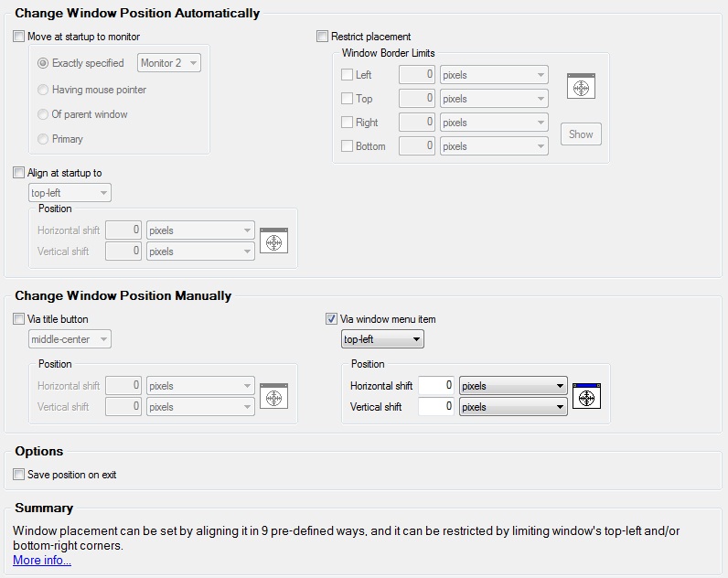
Task: Click the Window Border Limits target crosshair icon
Action: (581, 86)
